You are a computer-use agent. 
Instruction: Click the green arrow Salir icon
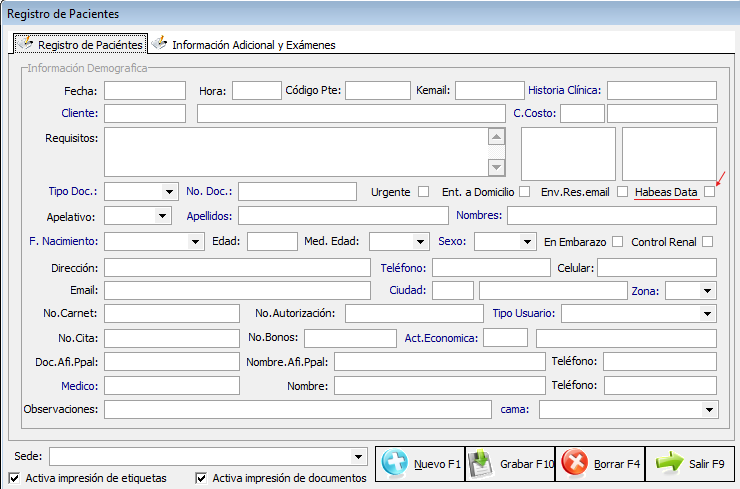pos(668,463)
